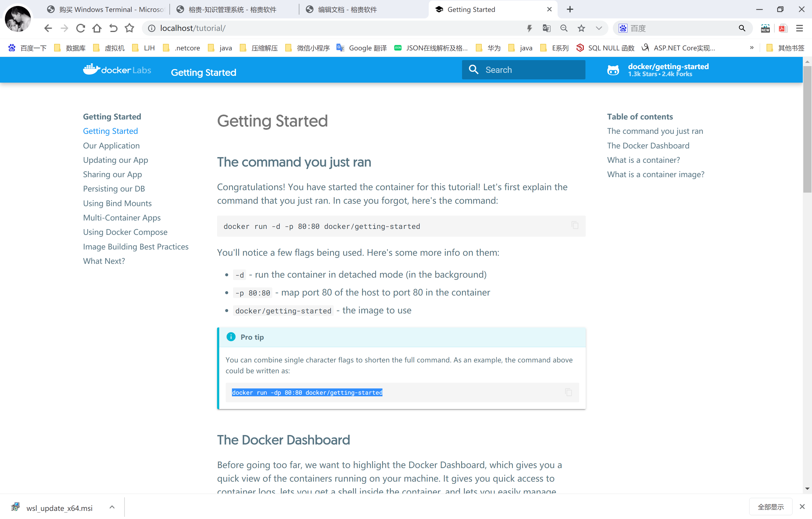Copy the docker run -dp command
812x519 pixels.
pos(568,392)
